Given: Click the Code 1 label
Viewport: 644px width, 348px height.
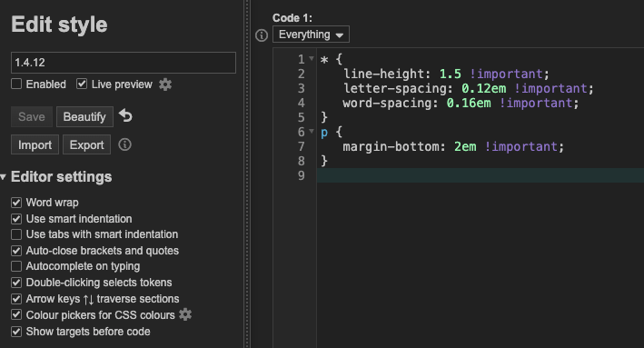Looking at the screenshot, I should (x=292, y=18).
